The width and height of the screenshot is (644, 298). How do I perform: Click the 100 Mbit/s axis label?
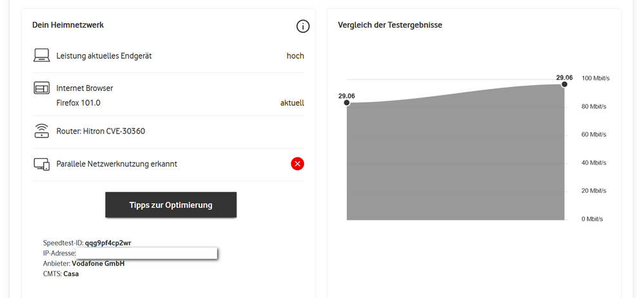coord(595,79)
